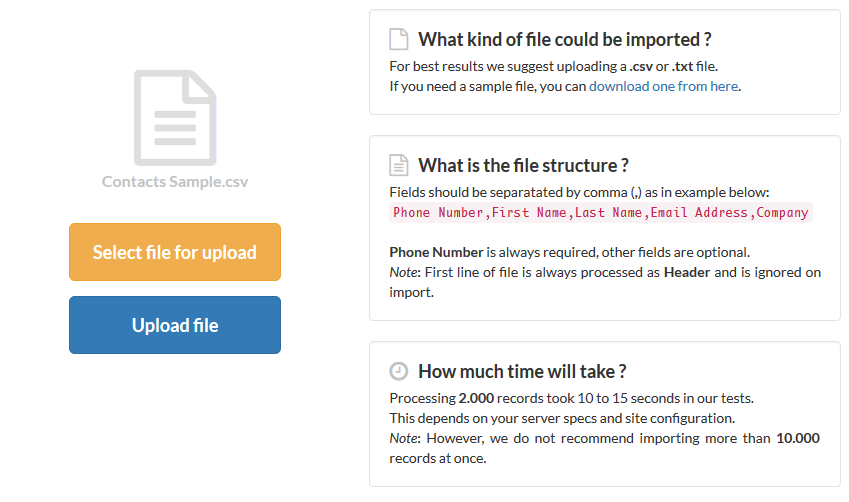Click "What kind of file could be imported ?" heading
The width and height of the screenshot is (849, 502).
click(564, 40)
